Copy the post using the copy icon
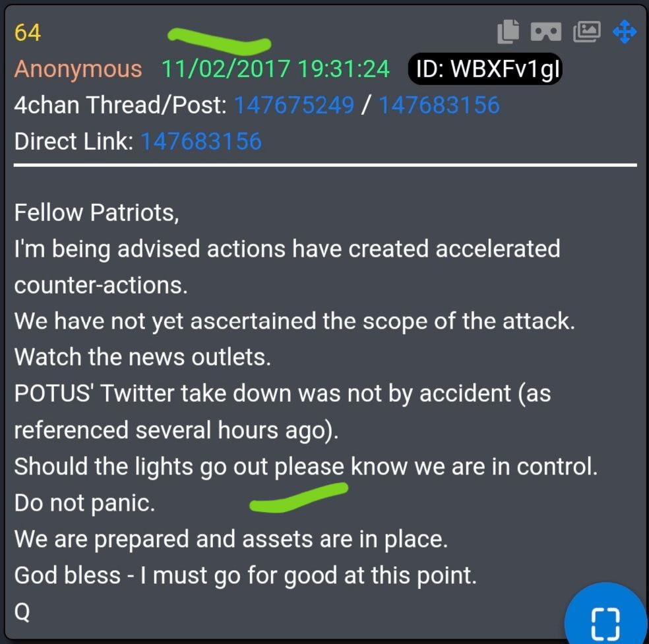Image resolution: width=649 pixels, height=644 pixels. pos(508,31)
